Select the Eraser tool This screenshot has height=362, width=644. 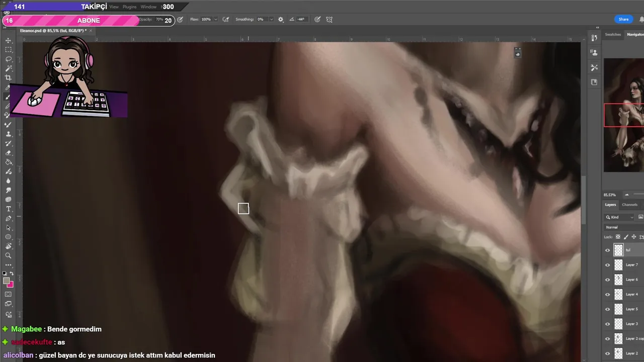point(8,153)
